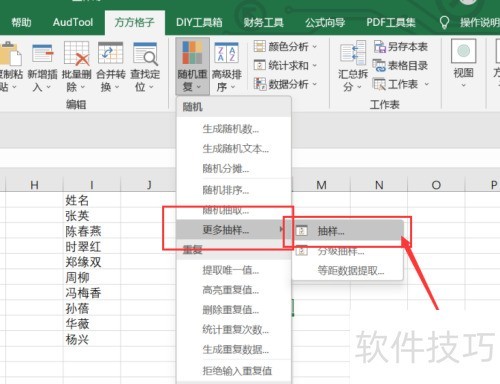Select column H header
500x384 pixels.
point(34,185)
